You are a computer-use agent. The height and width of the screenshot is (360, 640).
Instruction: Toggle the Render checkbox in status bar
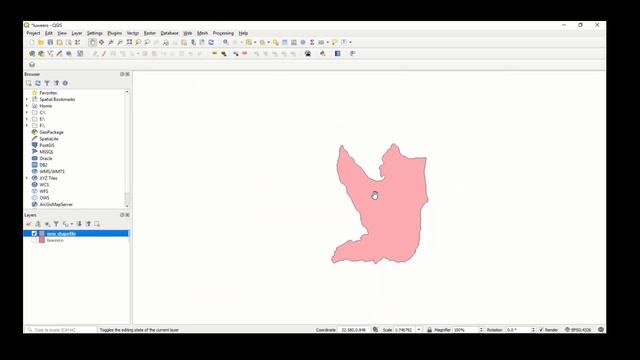(x=542, y=329)
